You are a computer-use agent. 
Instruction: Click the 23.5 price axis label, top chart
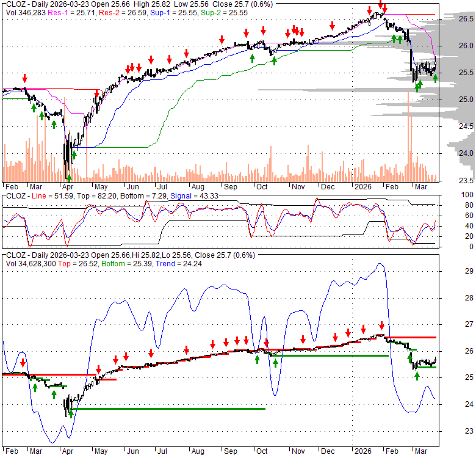pos(466,180)
